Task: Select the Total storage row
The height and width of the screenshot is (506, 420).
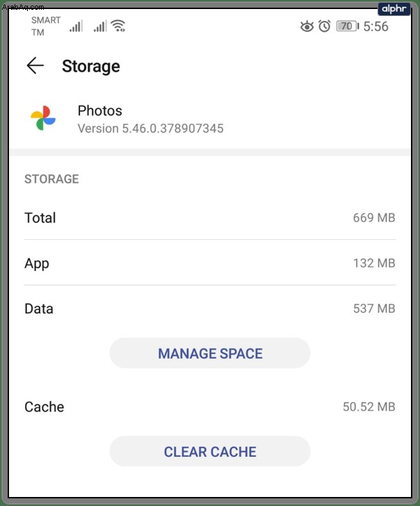Action: 210,218
